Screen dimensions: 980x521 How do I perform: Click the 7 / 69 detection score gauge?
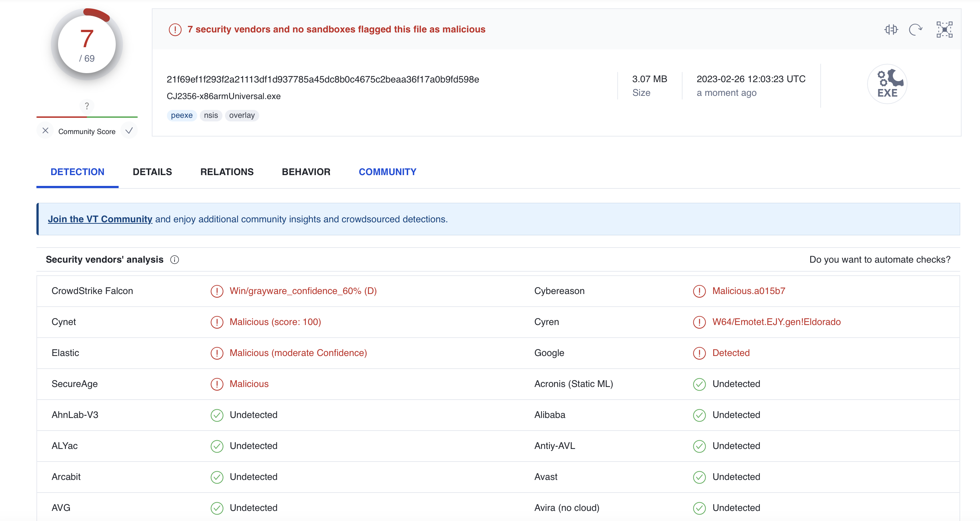click(87, 44)
